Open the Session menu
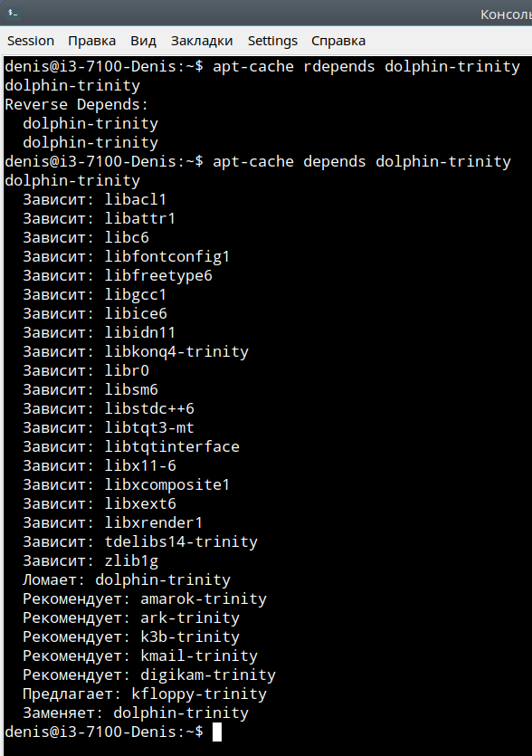 tap(31, 41)
